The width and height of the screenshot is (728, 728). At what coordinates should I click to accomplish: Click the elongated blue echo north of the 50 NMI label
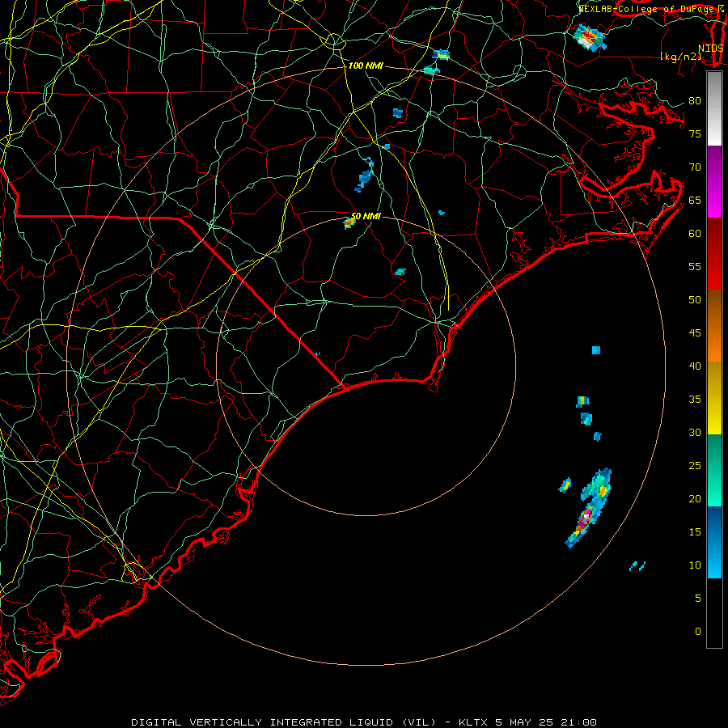(x=366, y=176)
